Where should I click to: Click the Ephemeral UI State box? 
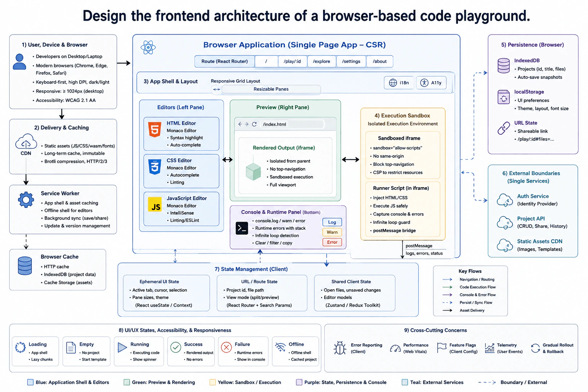point(167,293)
